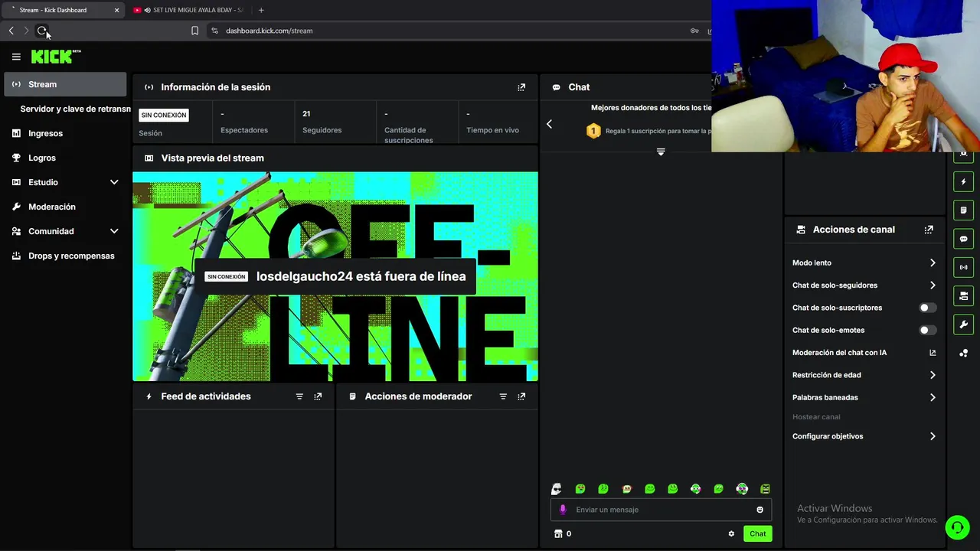Send message with the green Chat button
This screenshot has height=551, width=980.
click(x=757, y=533)
